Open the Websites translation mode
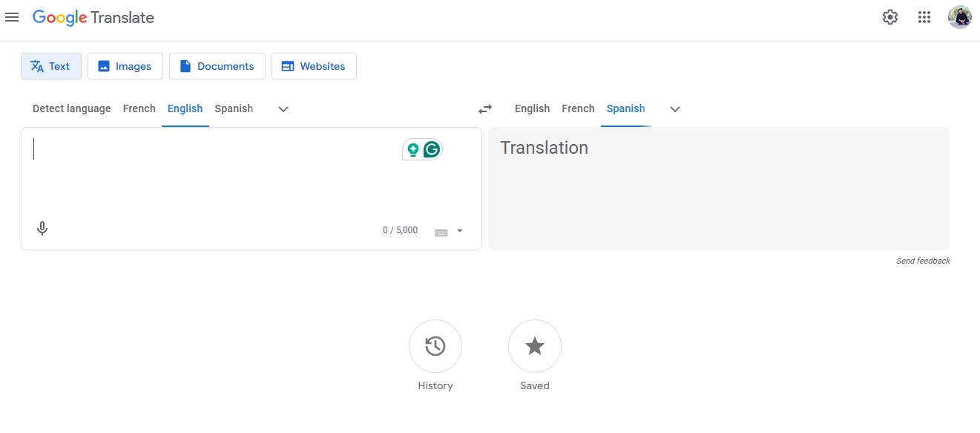The height and width of the screenshot is (433, 980). tap(314, 66)
